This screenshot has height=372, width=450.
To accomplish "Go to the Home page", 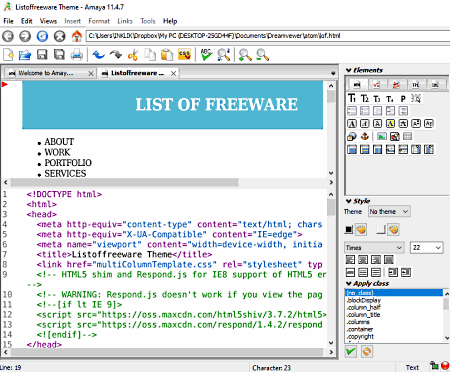I will (x=77, y=36).
